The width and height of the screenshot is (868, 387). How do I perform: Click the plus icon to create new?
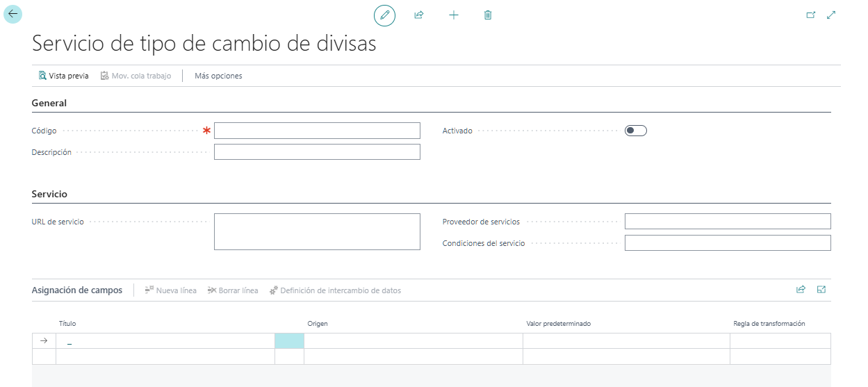[454, 15]
